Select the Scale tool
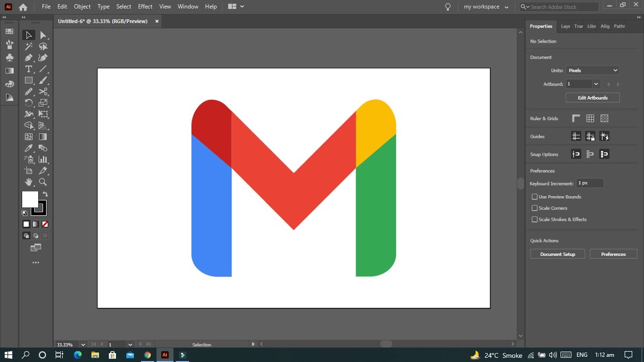This screenshot has width=644, height=362. click(43, 103)
